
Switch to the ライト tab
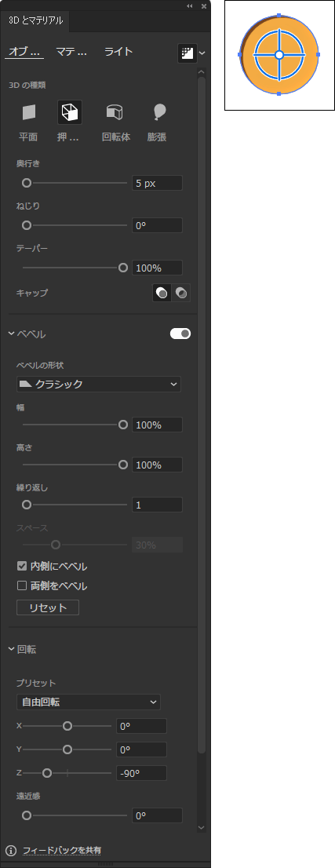click(x=118, y=52)
